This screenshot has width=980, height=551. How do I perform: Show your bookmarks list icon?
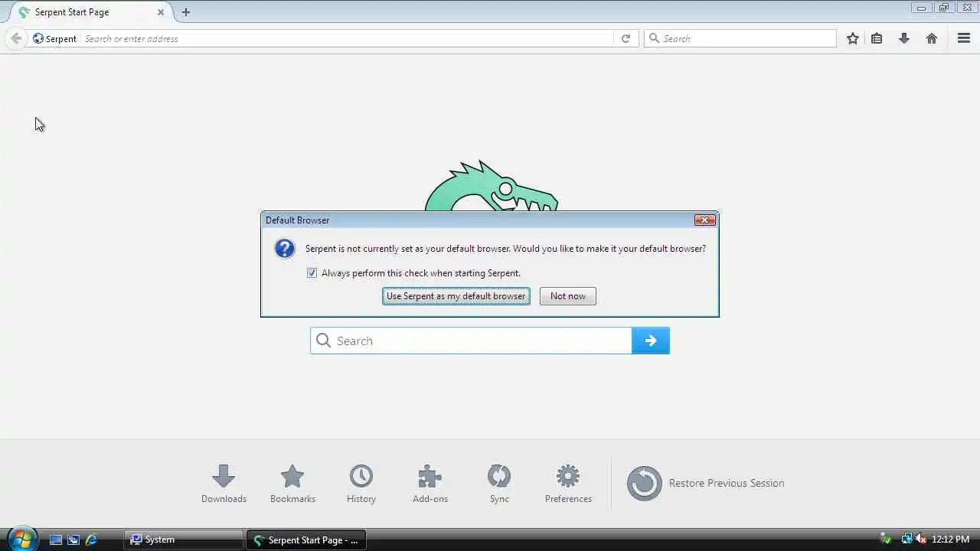pos(877,38)
